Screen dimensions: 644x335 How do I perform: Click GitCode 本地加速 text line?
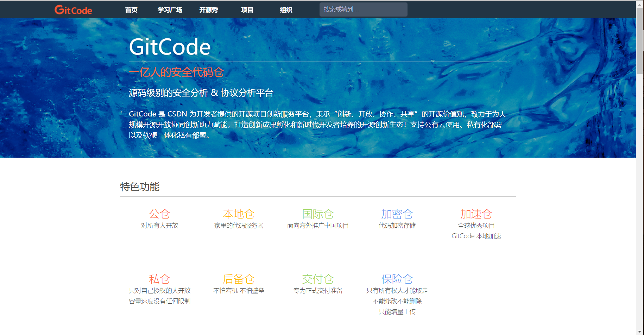(476, 236)
